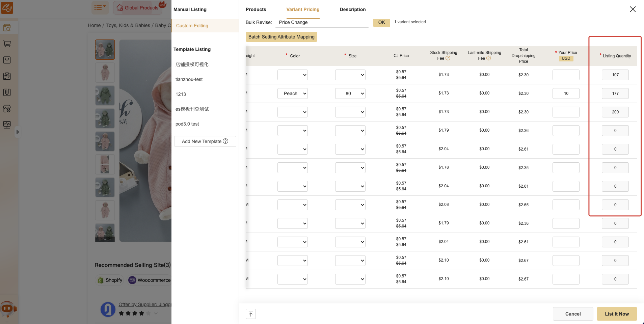Click help icon beside Add New Template

coord(226,141)
